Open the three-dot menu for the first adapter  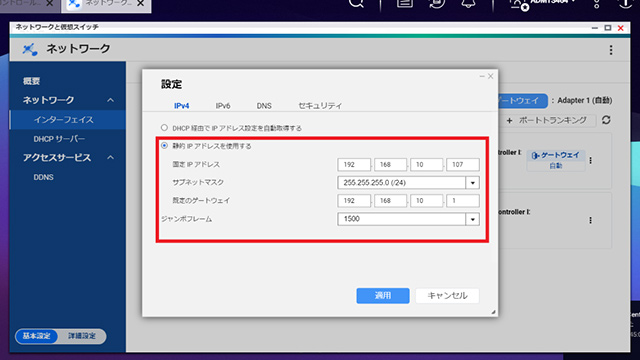pos(590,160)
